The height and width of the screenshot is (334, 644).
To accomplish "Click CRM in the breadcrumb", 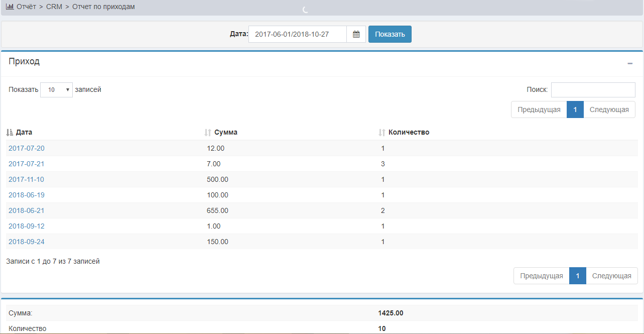I will point(54,7).
